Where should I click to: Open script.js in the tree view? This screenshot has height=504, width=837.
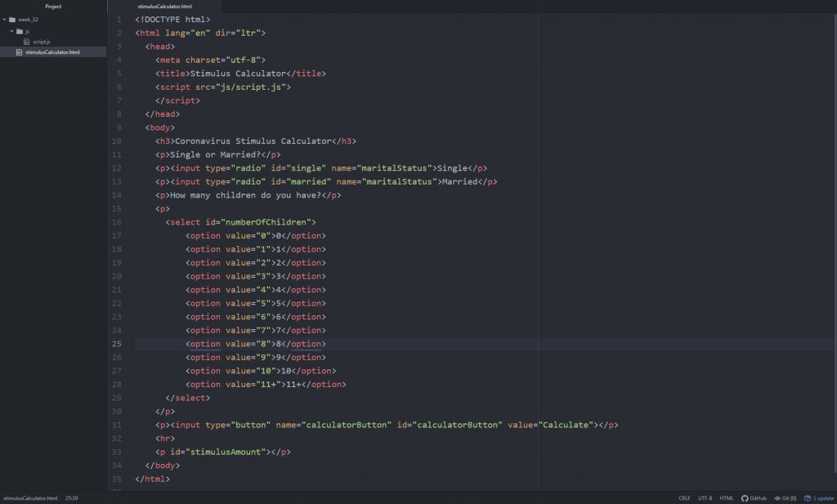coord(42,42)
